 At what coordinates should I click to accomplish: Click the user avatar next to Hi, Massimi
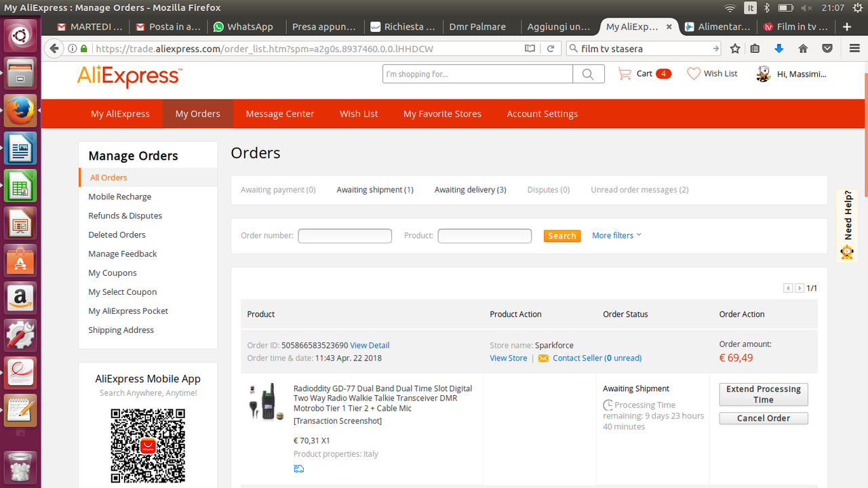point(764,74)
